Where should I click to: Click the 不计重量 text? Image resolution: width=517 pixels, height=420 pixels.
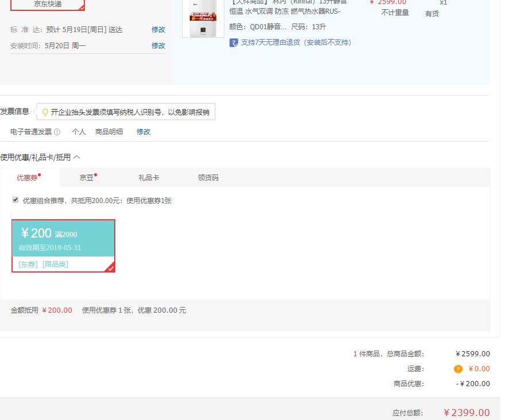[x=395, y=13]
